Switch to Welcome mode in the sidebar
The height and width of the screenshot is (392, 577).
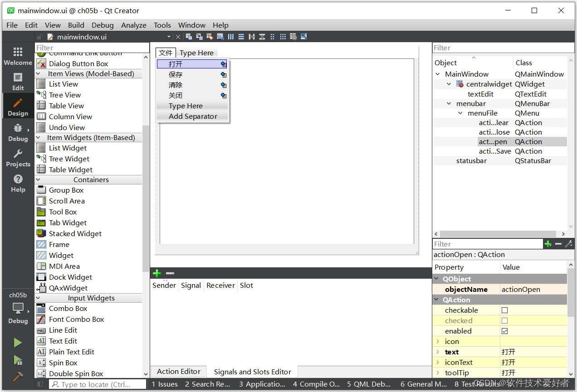(18, 56)
